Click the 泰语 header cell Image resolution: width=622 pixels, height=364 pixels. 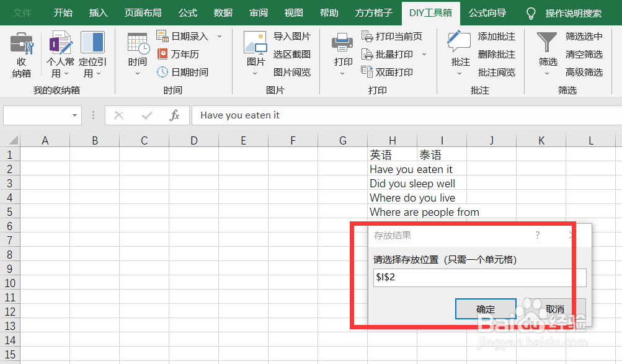click(442, 154)
